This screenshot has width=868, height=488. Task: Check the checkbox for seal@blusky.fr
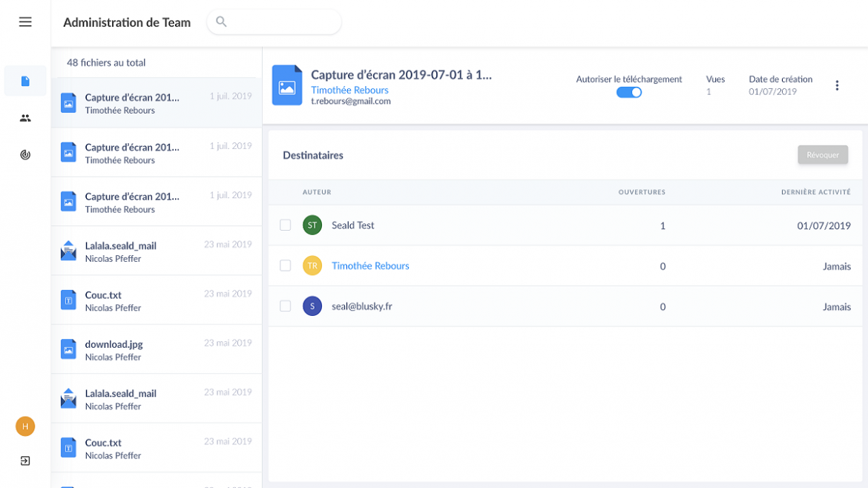pos(285,306)
